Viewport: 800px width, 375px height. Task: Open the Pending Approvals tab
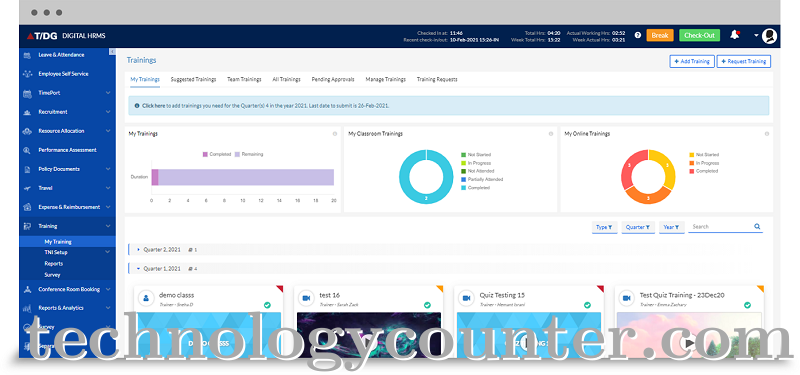333,79
